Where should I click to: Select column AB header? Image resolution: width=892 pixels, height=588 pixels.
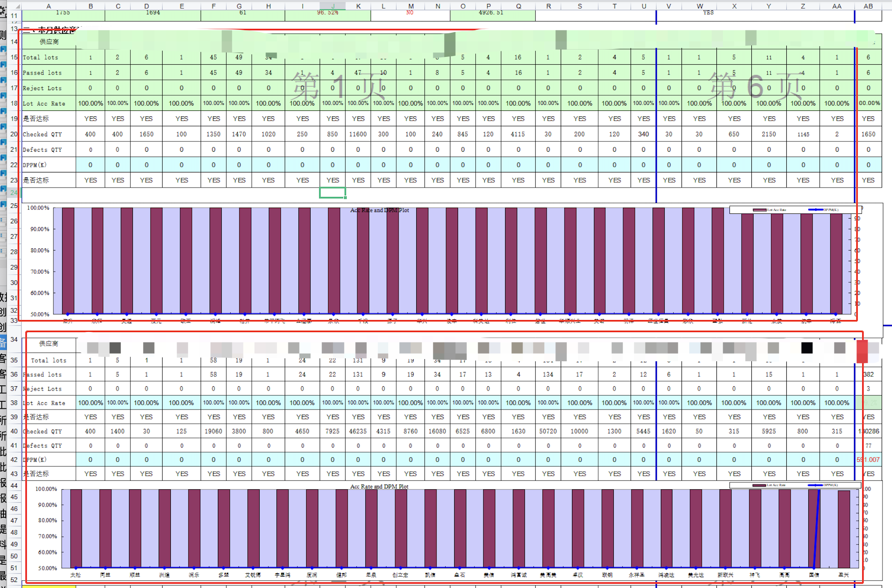pos(868,6)
